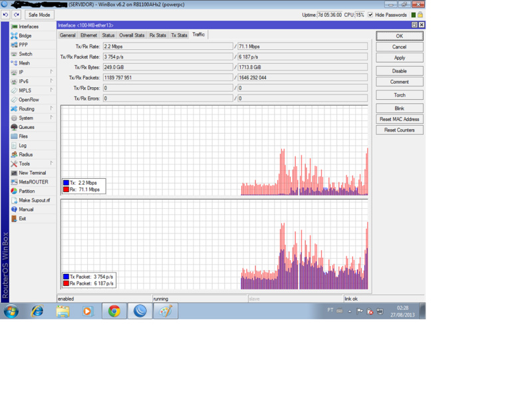Viewport: 532px width, 399px height.
Task: Click the Rx Packet Rate field 6 187 p/s
Action: pos(303,57)
